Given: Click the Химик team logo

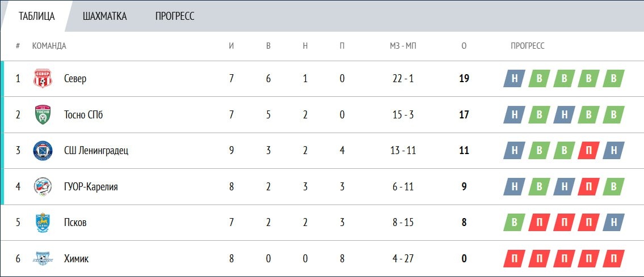Looking at the screenshot, I should pos(43,259).
